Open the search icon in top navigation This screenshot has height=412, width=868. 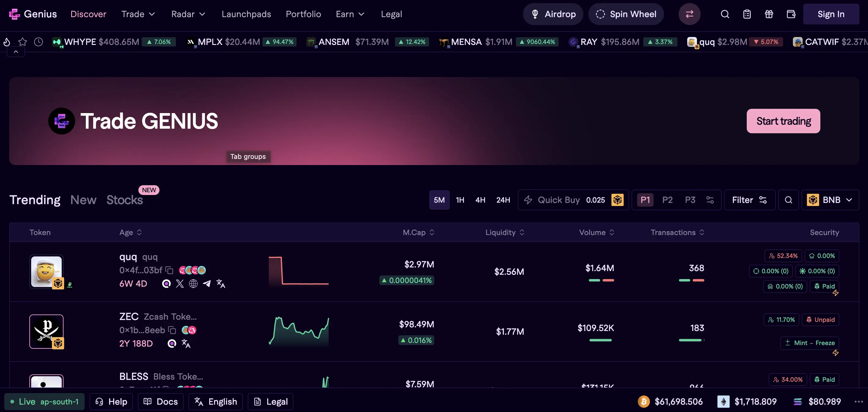tap(725, 14)
